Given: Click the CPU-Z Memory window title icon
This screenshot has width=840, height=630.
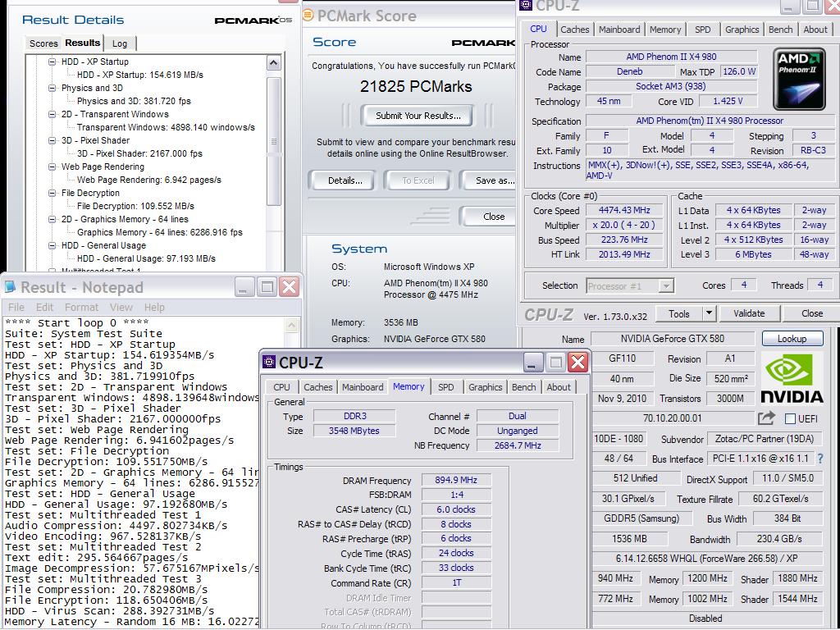Looking at the screenshot, I should (x=269, y=363).
